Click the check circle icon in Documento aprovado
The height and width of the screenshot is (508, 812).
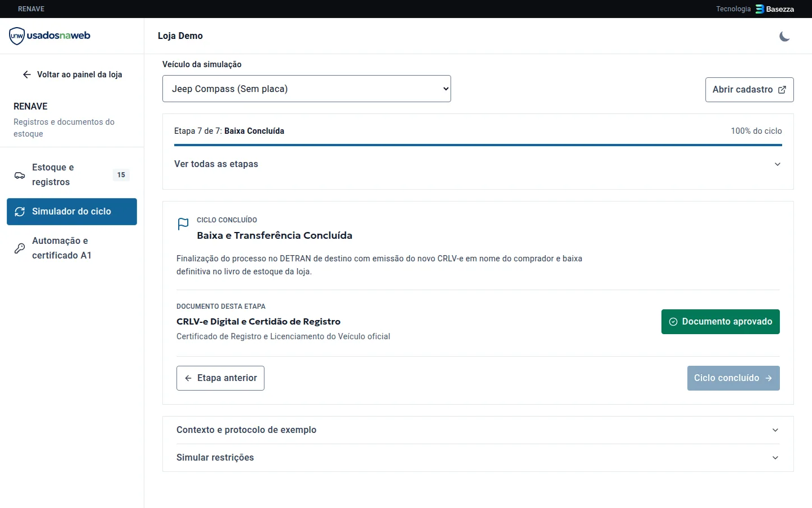click(673, 322)
